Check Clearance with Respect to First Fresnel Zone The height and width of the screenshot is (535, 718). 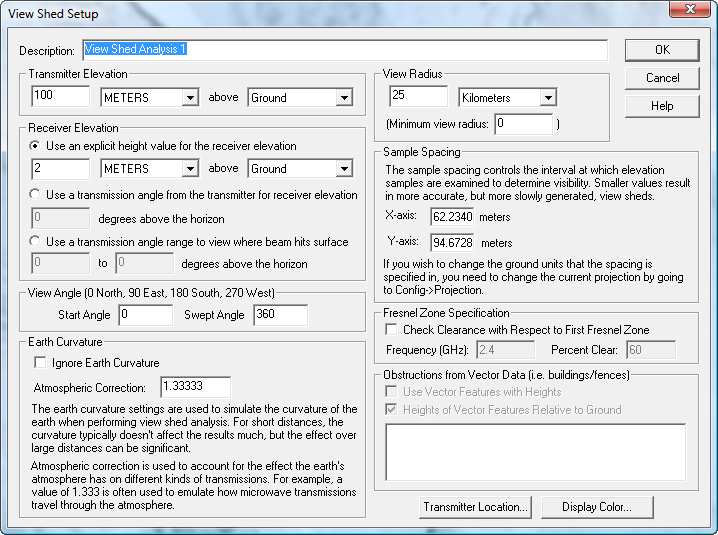(391, 329)
